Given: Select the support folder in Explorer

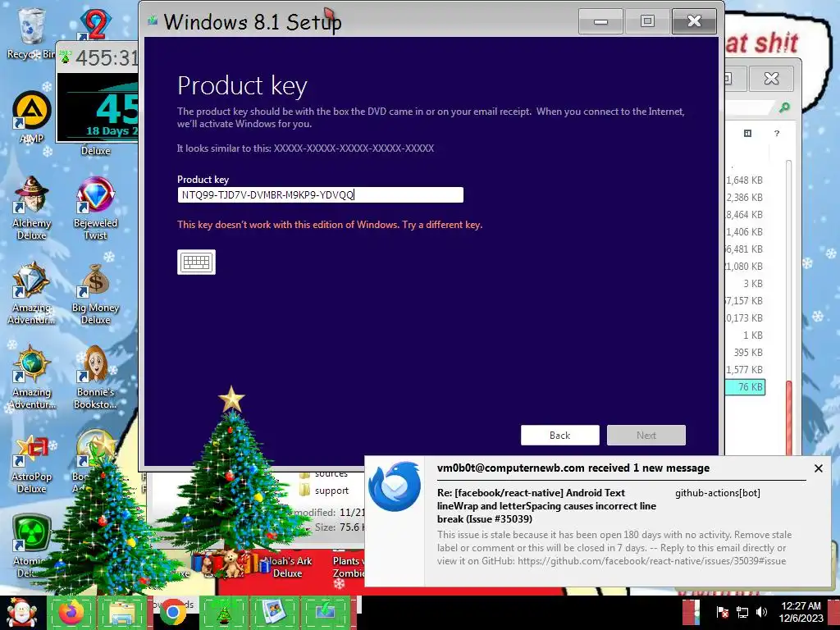Looking at the screenshot, I should click(x=323, y=491).
